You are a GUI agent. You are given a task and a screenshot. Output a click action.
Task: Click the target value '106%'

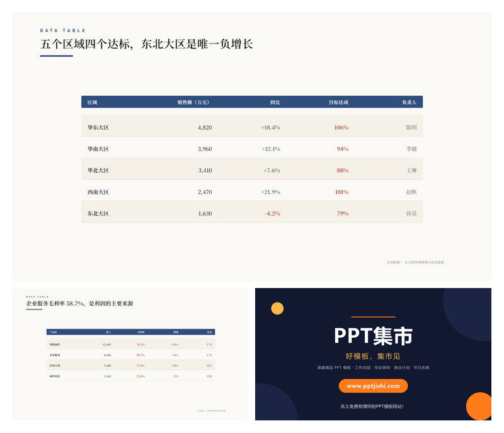coord(341,127)
